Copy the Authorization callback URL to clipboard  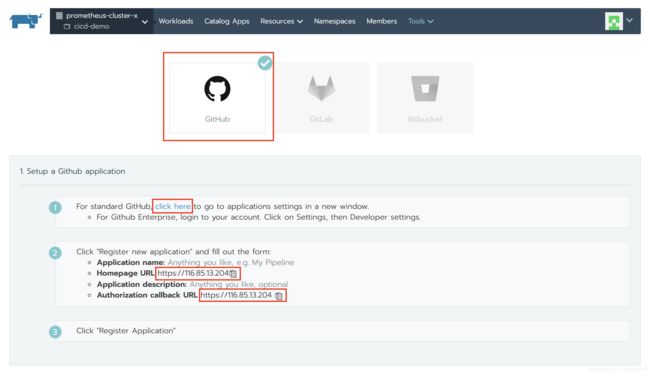(x=279, y=296)
